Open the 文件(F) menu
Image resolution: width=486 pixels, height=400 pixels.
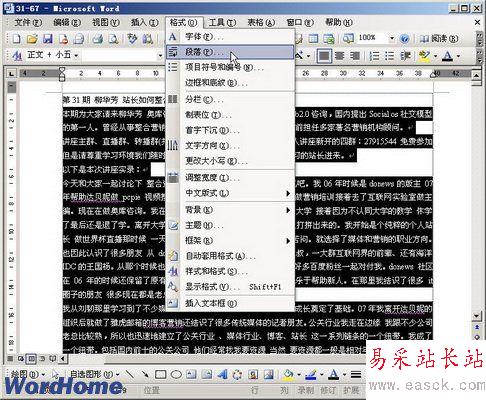tap(28, 22)
